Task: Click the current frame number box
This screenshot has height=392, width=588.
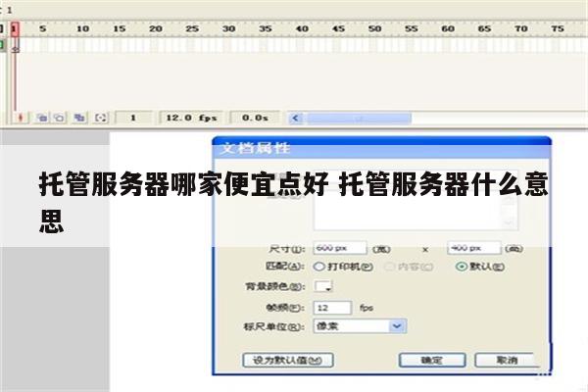Action: (133, 118)
